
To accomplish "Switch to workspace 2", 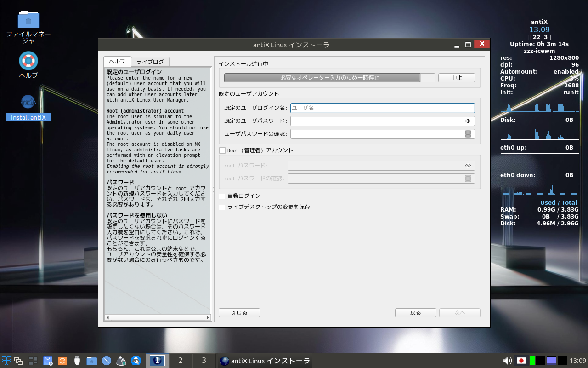I will pyautogui.click(x=181, y=361).
